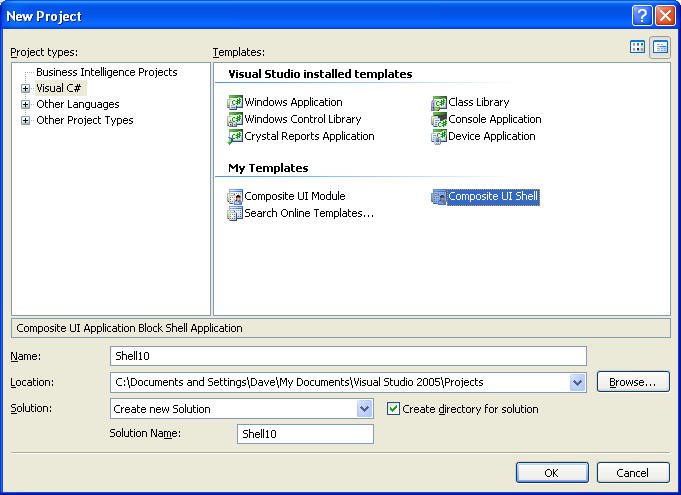
Task: Switch templates view to large icons
Action: coord(638,47)
